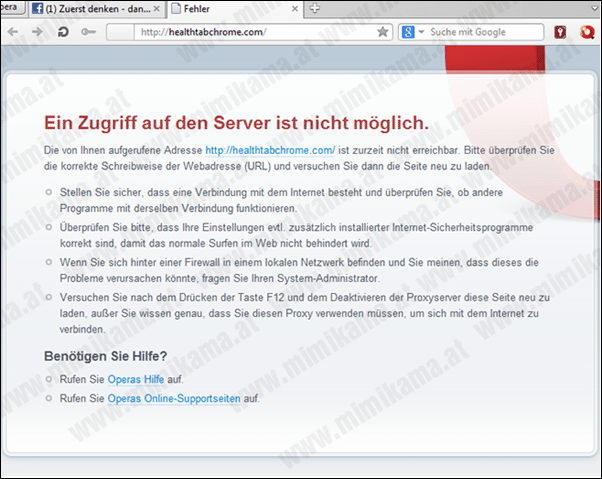This screenshot has height=479, width=602.
Task: Switch to the Zuerst denken Facebook tab
Action: pos(96,9)
